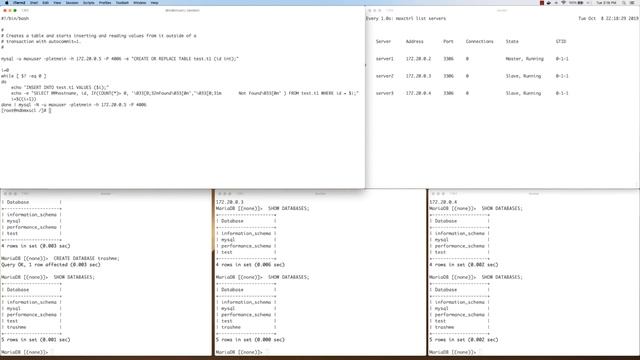Click 'CREATE DATABASE troshme;' command in left pane
The image size is (640, 360).
87,258
